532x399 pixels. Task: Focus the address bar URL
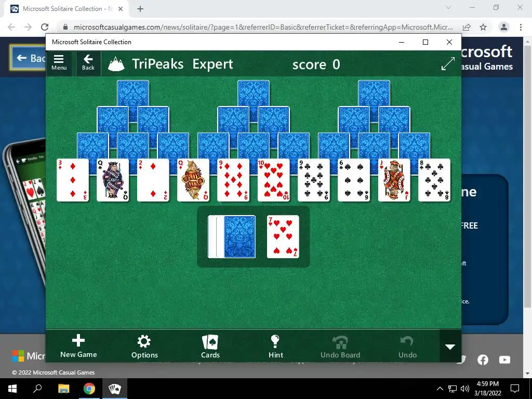coord(263,27)
